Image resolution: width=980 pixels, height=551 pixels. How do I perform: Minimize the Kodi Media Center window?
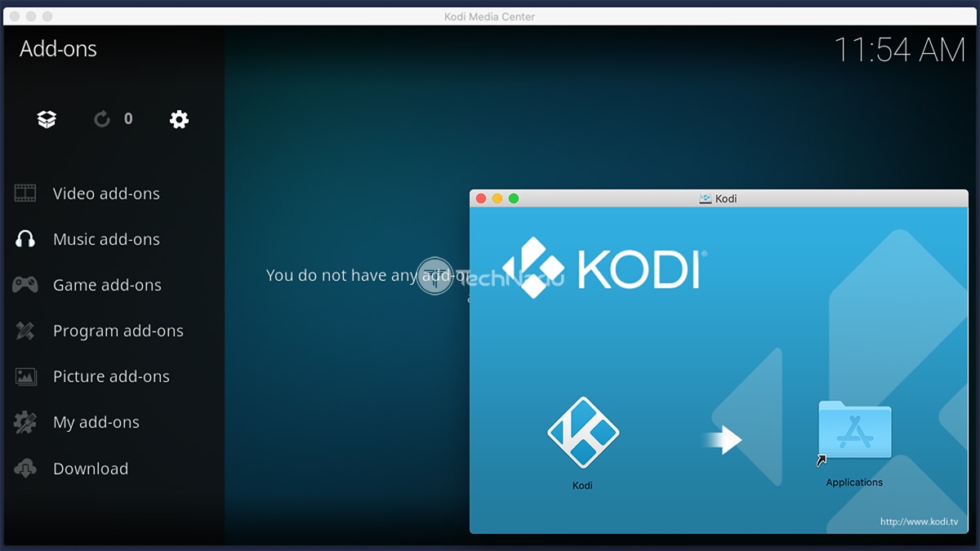[31, 16]
